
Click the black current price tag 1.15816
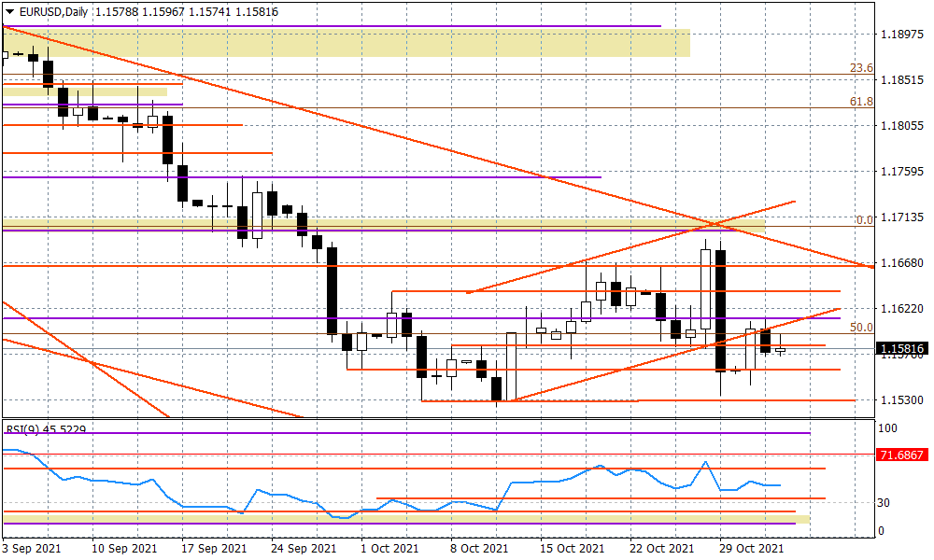pyautogui.click(x=902, y=349)
